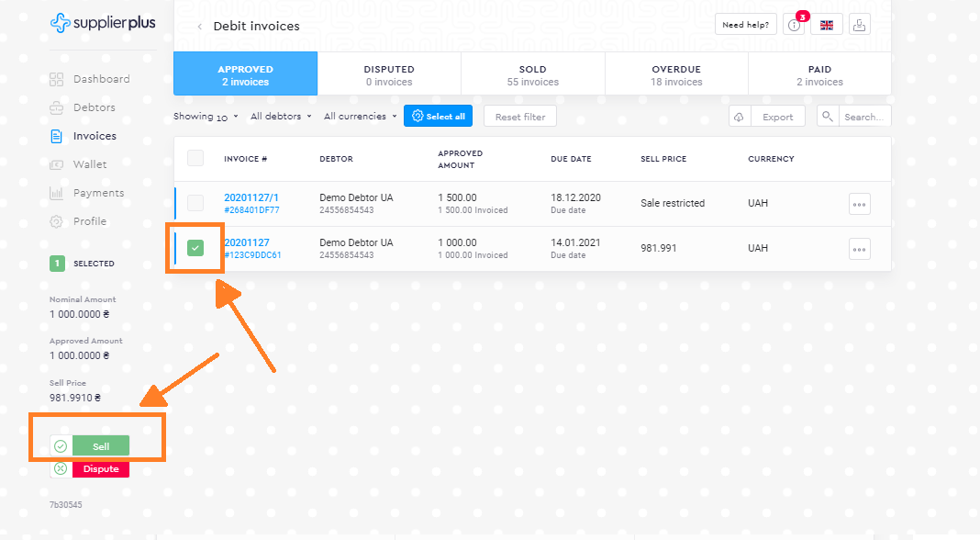Screen dimensions: 980x540
Task: Click the magnifier search icon
Action: (x=828, y=117)
